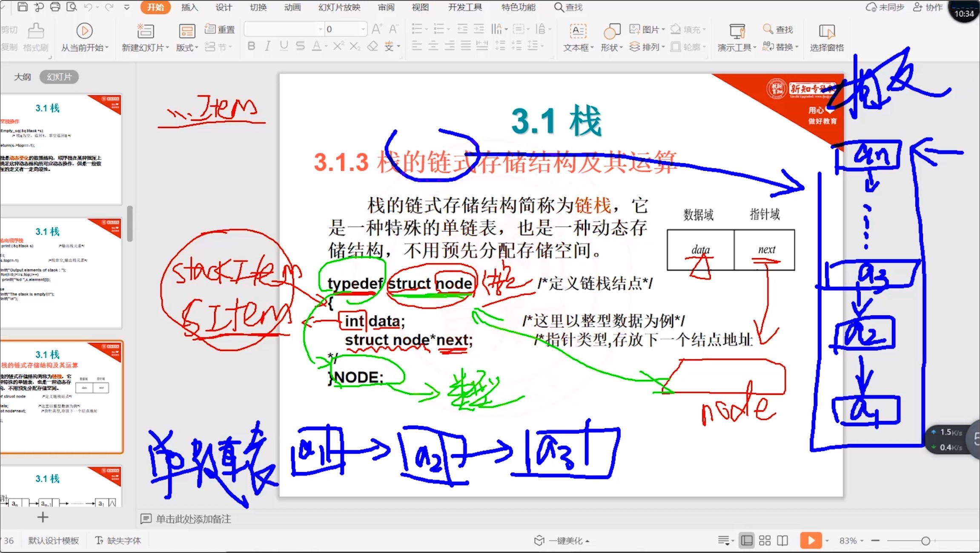Undo the last action
Image resolution: width=980 pixels, height=553 pixels.
[88, 7]
